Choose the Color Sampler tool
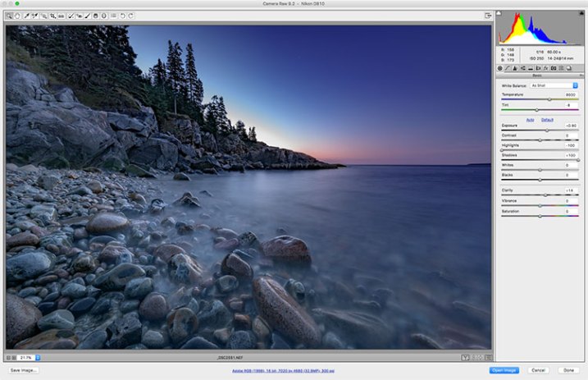 pyautogui.click(x=35, y=16)
